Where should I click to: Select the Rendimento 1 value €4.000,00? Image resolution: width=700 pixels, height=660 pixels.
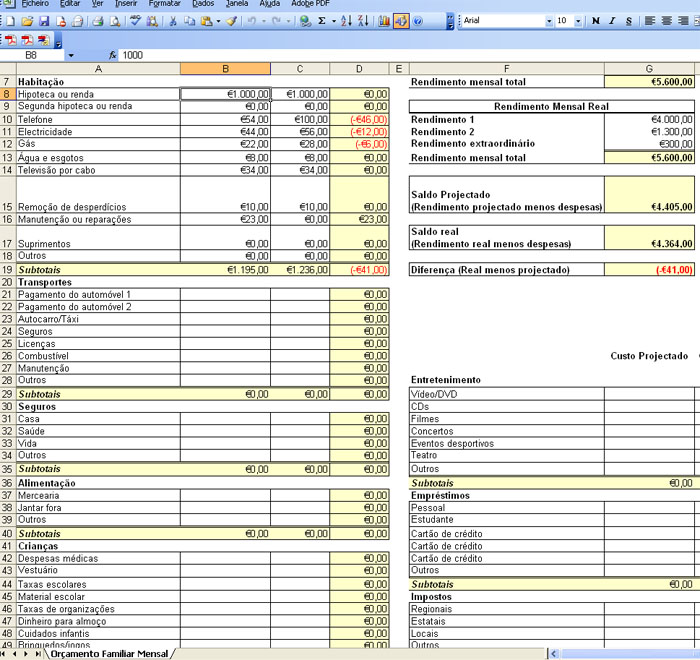[x=649, y=120]
